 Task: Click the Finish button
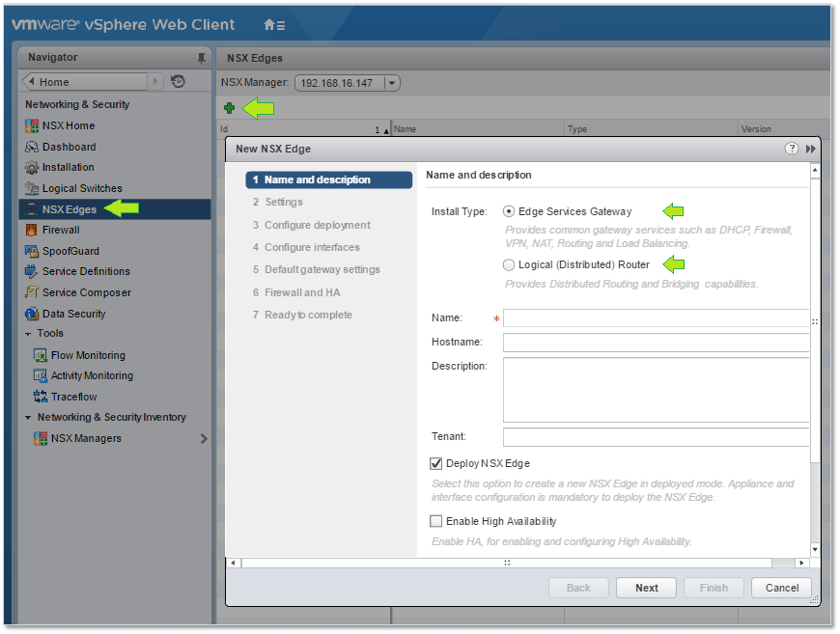point(714,588)
